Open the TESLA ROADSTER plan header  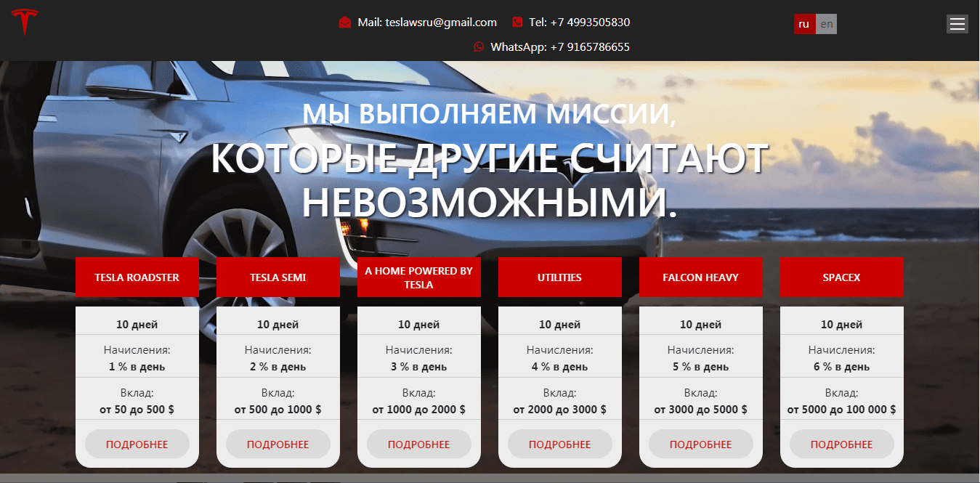pyautogui.click(x=137, y=277)
